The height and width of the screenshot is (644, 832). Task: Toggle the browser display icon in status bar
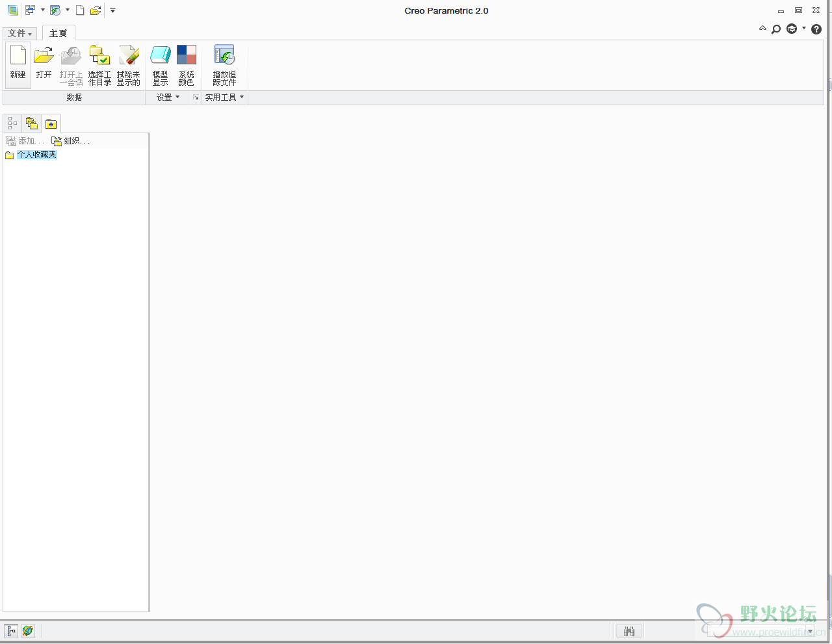click(28, 631)
